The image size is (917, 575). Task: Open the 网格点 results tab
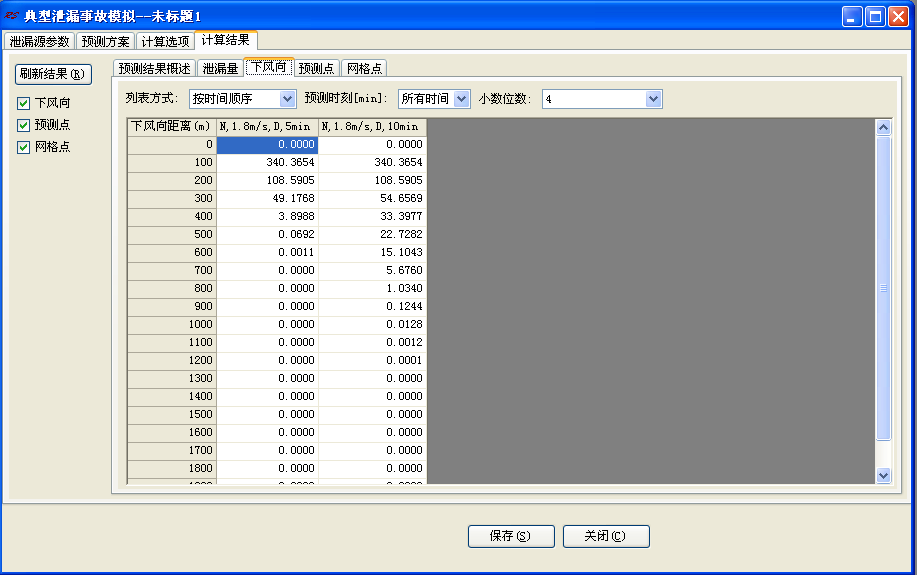pyautogui.click(x=364, y=68)
